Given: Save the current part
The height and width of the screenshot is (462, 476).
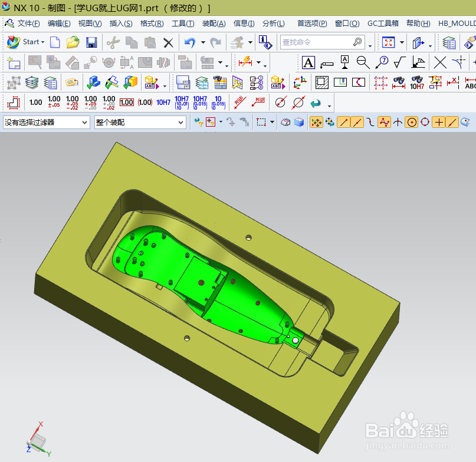Looking at the screenshot, I should point(91,42).
